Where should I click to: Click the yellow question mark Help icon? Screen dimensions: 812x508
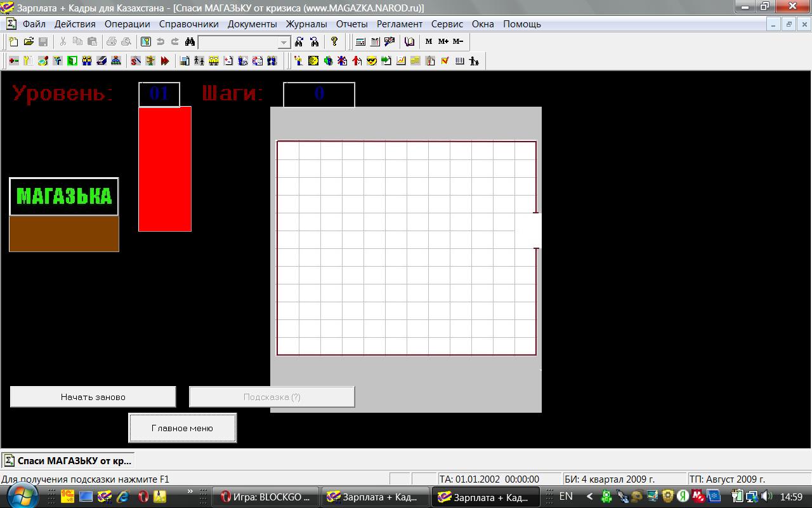334,42
